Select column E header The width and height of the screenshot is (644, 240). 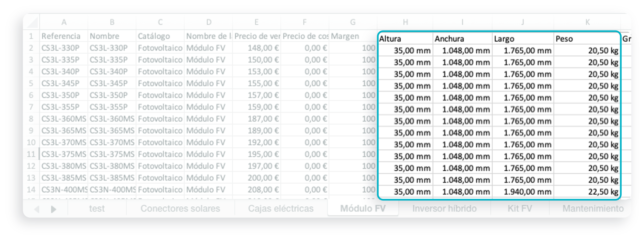point(256,22)
